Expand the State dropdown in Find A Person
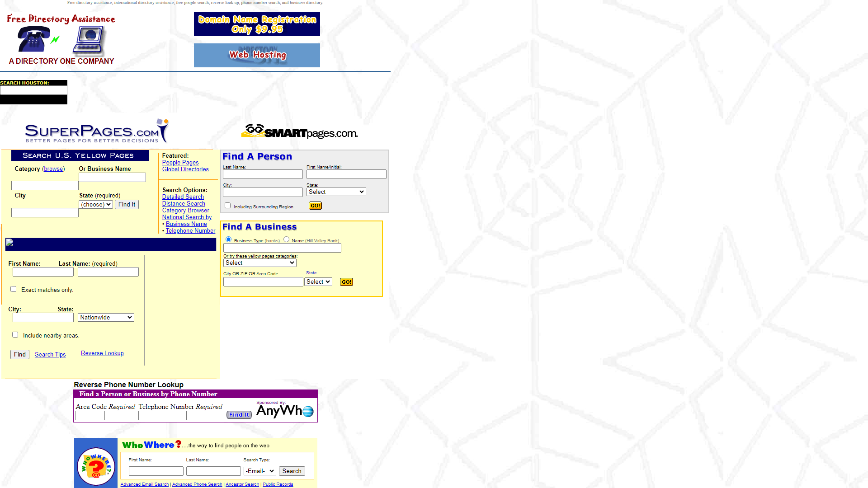Screen dimensions: 868x488 (335, 192)
